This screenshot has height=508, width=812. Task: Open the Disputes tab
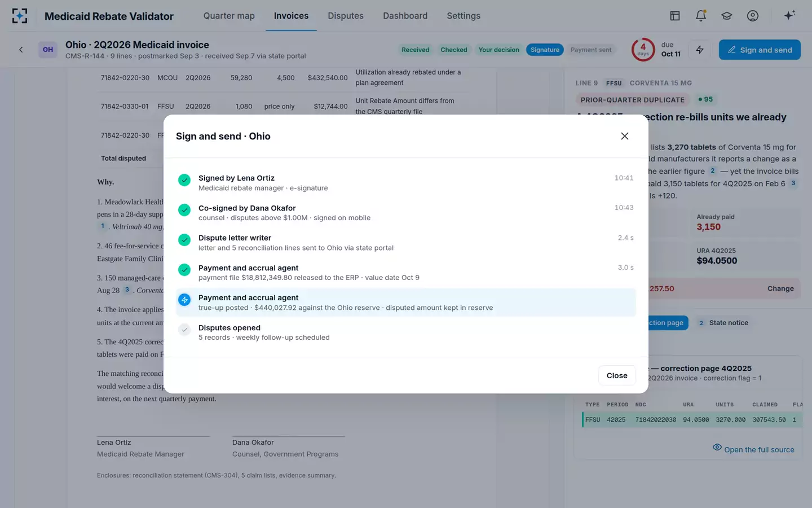tap(346, 16)
